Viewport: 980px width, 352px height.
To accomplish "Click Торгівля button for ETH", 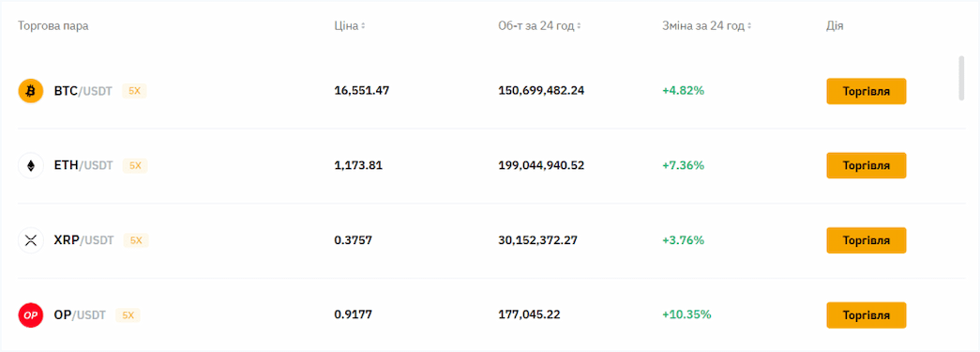I will pos(867,166).
